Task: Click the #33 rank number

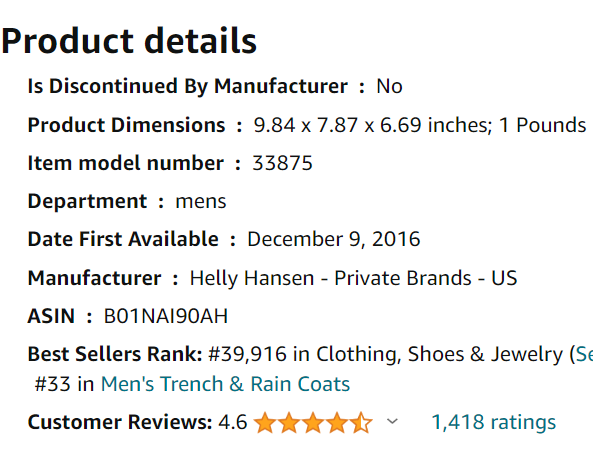Action: point(53,384)
